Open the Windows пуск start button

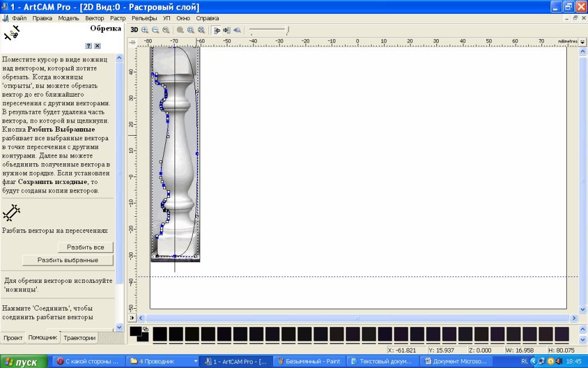(24, 362)
